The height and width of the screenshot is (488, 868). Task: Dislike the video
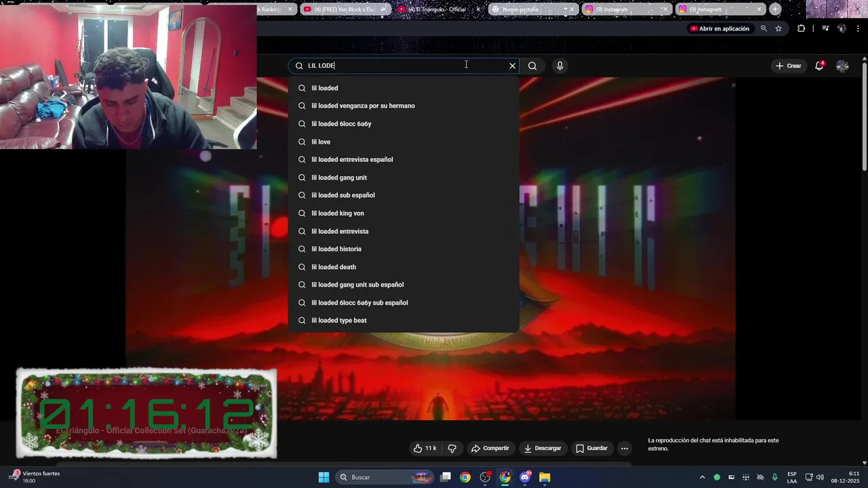pyautogui.click(x=452, y=448)
